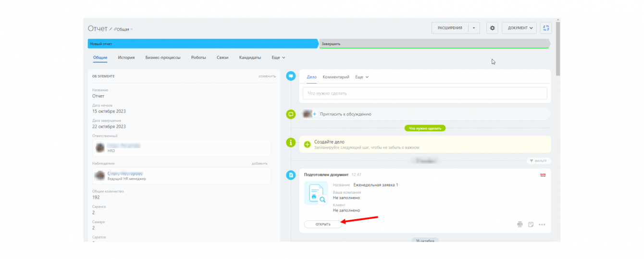Switch to the Общие tab
The width and height of the screenshot is (644, 259).
click(x=100, y=58)
